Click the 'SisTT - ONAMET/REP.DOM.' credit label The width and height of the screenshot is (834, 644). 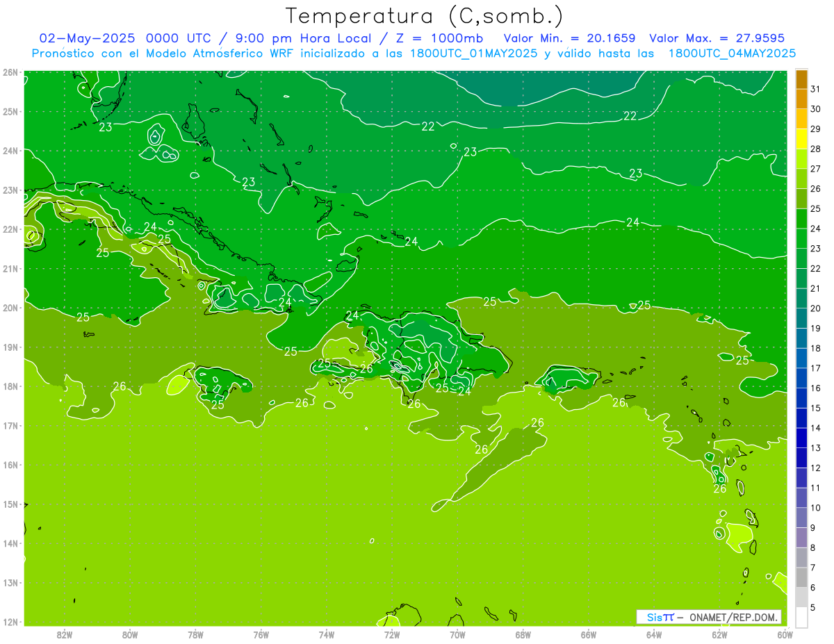[709, 617]
